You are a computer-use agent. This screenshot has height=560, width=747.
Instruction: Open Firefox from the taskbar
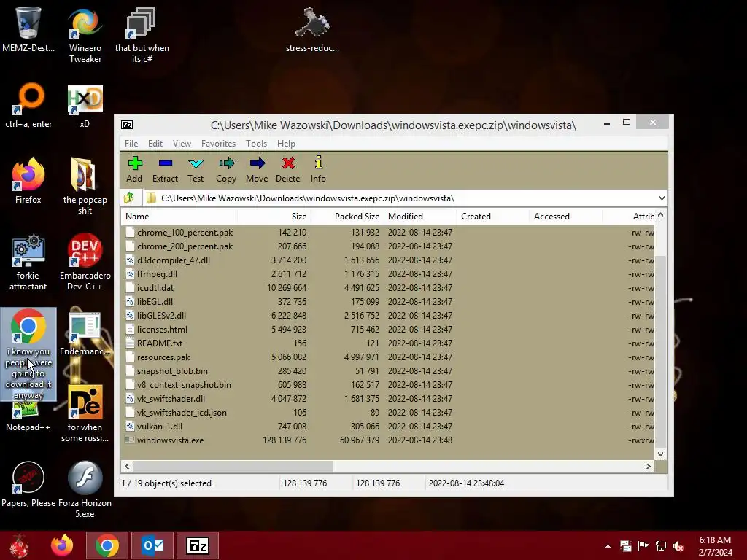tap(62, 545)
